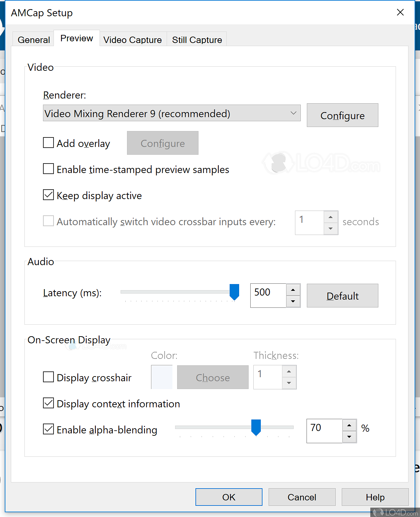Switch to the General tab

coord(34,40)
